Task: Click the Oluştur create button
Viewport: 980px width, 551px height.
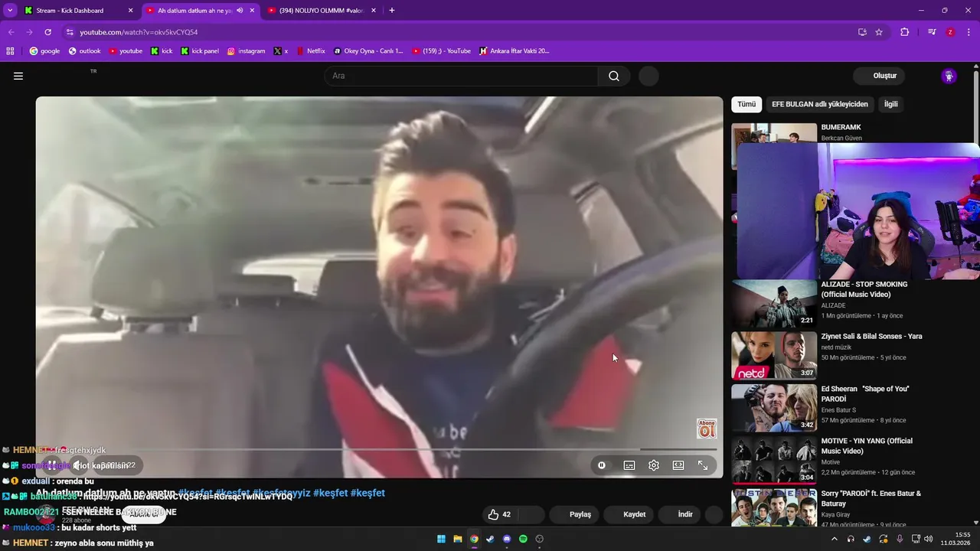Action: (879, 76)
